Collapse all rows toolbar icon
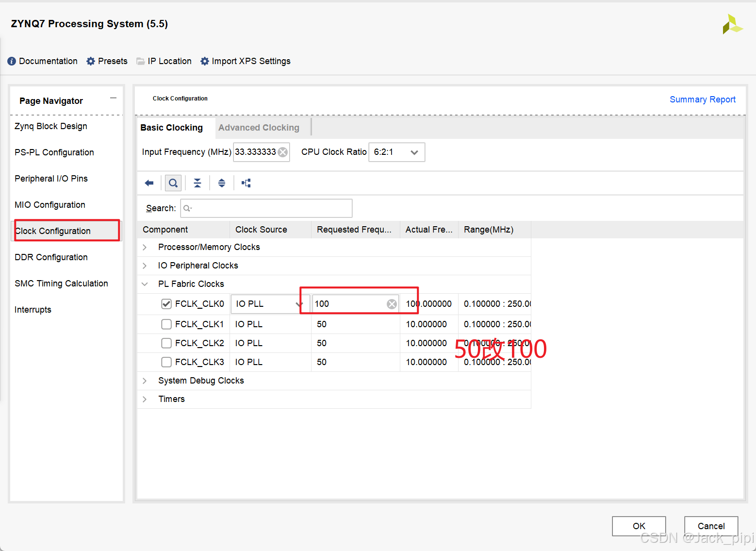Viewport: 756px width, 551px height. pos(197,183)
